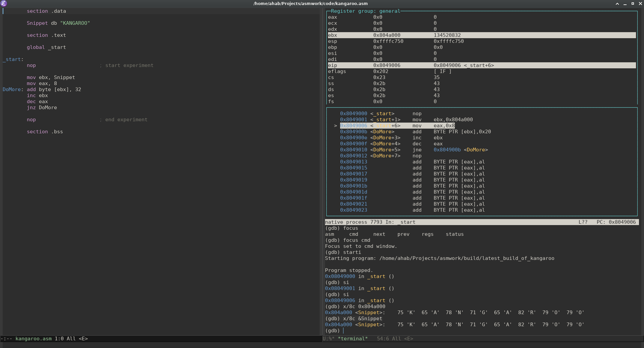644x348 pixels.
Task: Click the 'Register group: general' header
Action: 366,11
